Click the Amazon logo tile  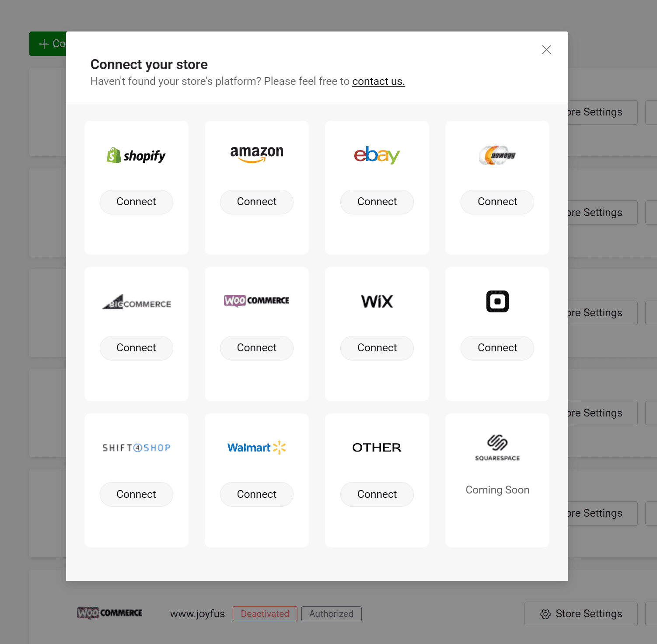click(257, 154)
